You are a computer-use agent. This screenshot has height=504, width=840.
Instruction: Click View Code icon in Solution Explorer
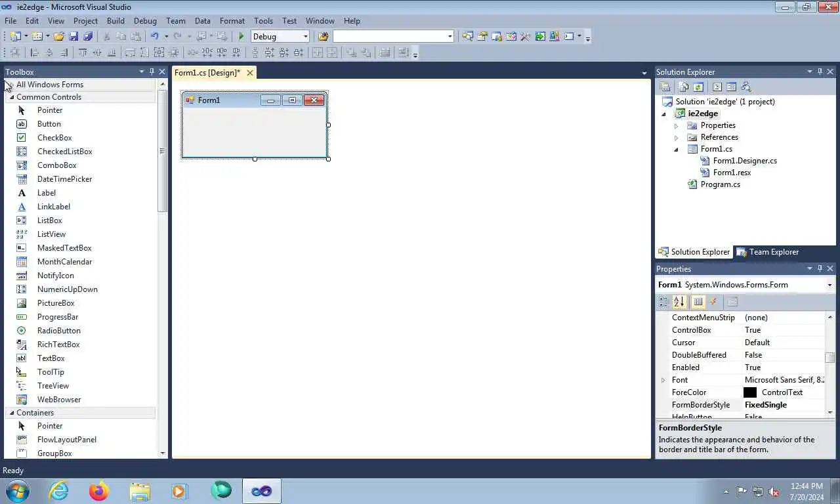pyautogui.click(x=717, y=87)
